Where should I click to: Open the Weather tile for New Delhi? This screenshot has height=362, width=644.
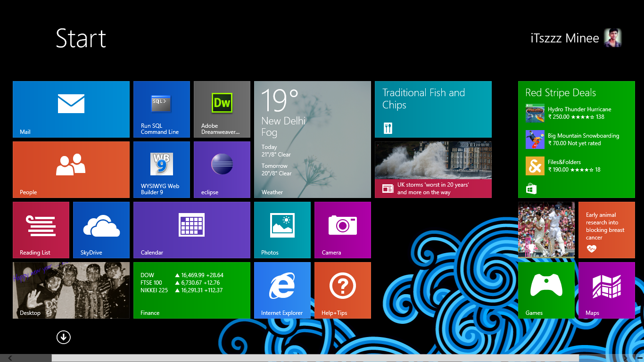tap(313, 140)
